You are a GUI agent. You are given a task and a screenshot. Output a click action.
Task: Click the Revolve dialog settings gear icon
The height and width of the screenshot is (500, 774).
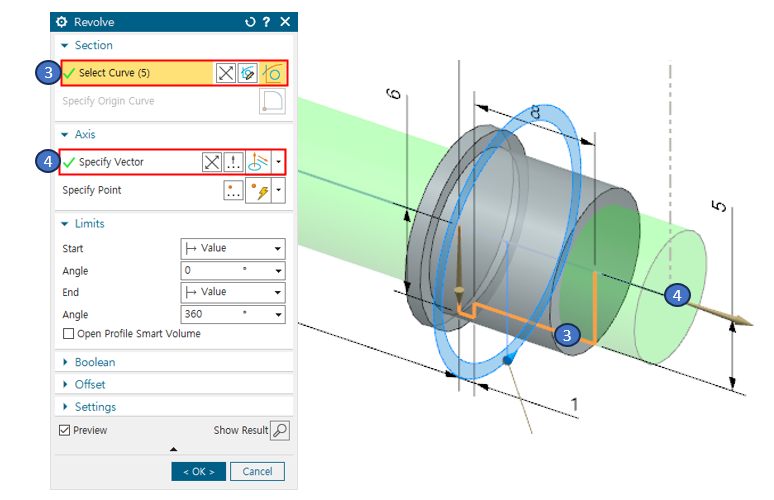pos(63,21)
